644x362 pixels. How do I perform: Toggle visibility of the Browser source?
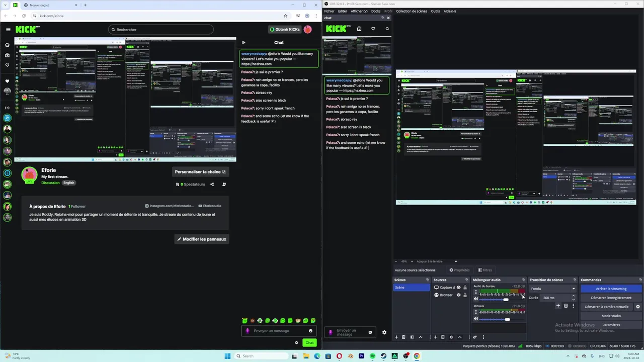[x=458, y=295]
